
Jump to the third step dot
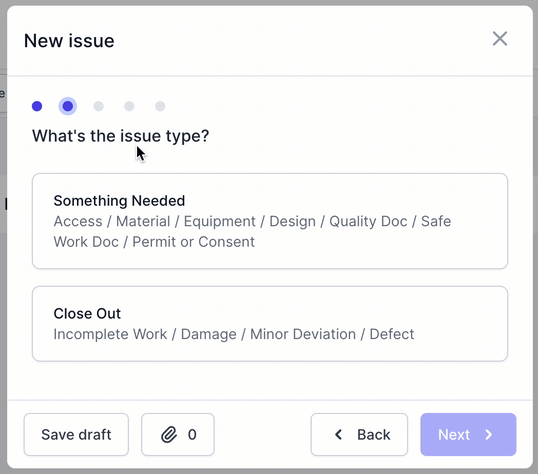click(x=98, y=106)
